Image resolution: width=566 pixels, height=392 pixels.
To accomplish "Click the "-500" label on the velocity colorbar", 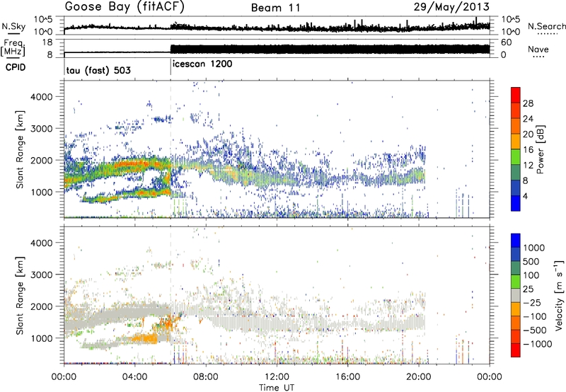I will click(535, 330).
